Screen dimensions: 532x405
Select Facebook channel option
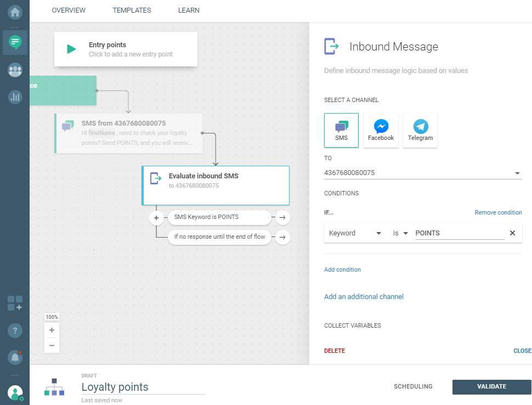point(381,131)
